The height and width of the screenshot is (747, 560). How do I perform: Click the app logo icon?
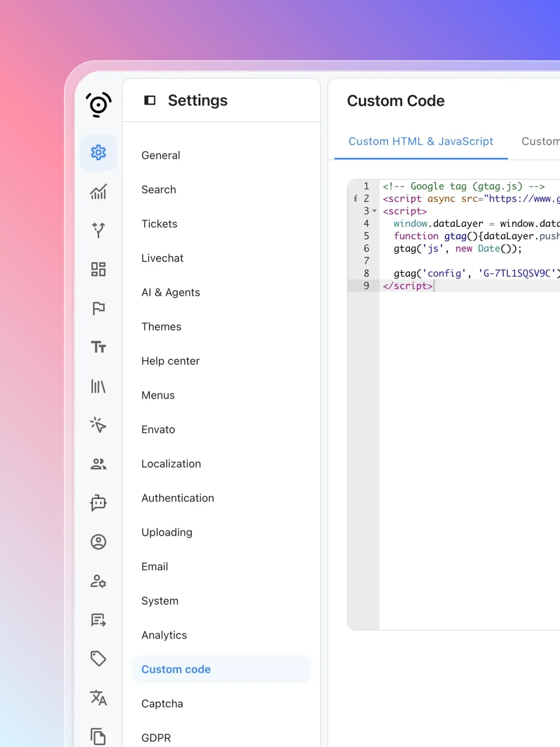click(x=98, y=104)
